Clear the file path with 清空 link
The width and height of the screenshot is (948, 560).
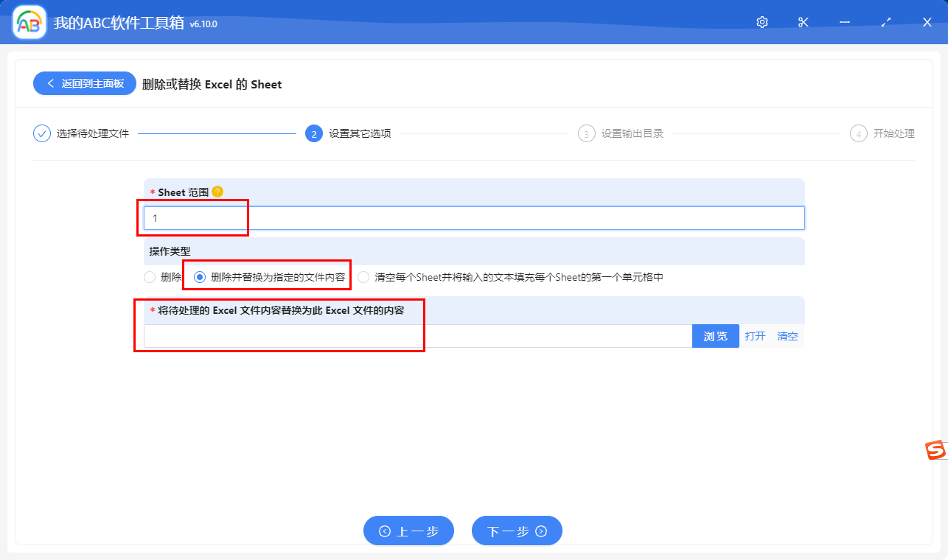[787, 335]
